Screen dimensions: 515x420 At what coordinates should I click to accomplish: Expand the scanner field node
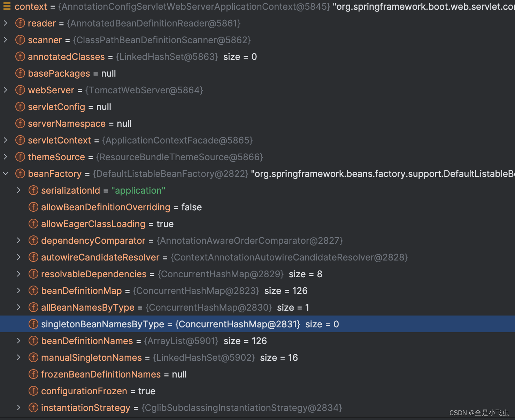click(x=5, y=40)
